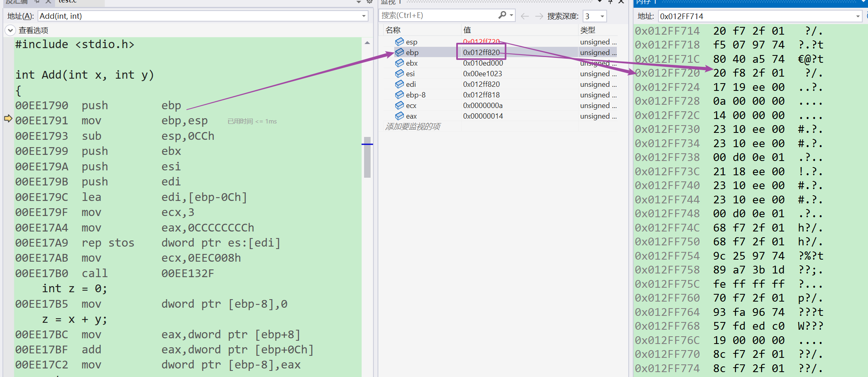Click the eax watch item icon
Viewport: 868px width, 377px height.
400,116
